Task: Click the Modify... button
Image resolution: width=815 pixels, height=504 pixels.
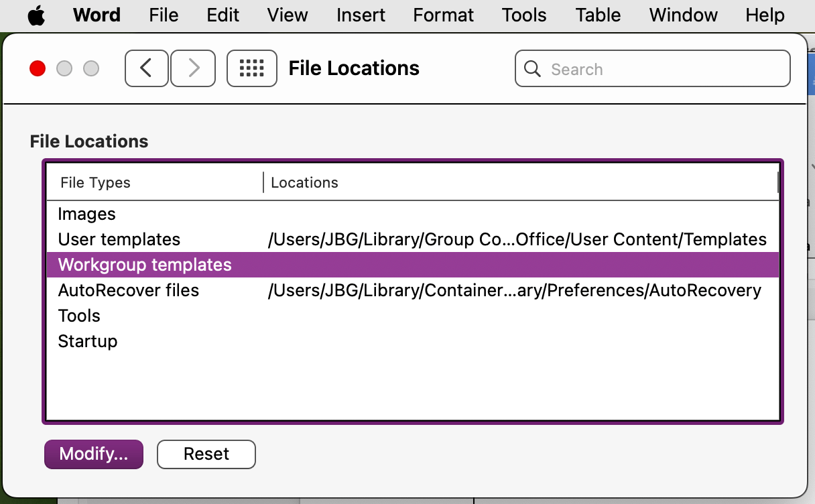Action: coord(94,454)
